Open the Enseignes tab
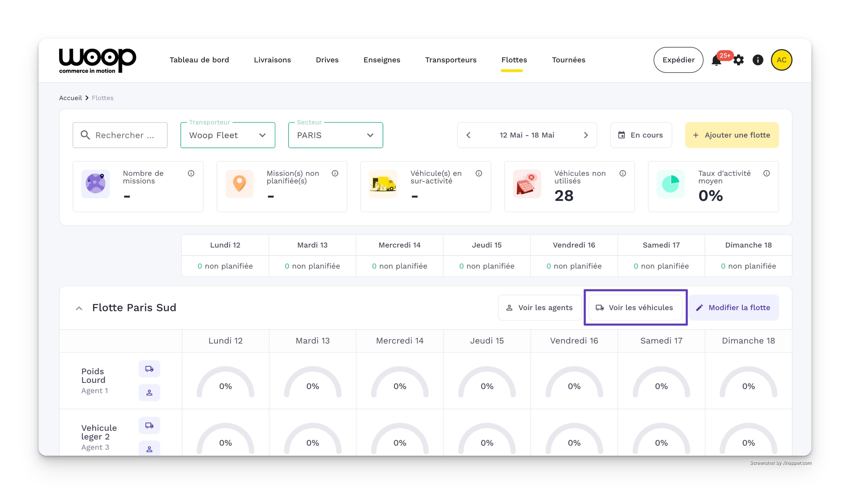The height and width of the screenshot is (504, 850). (382, 60)
